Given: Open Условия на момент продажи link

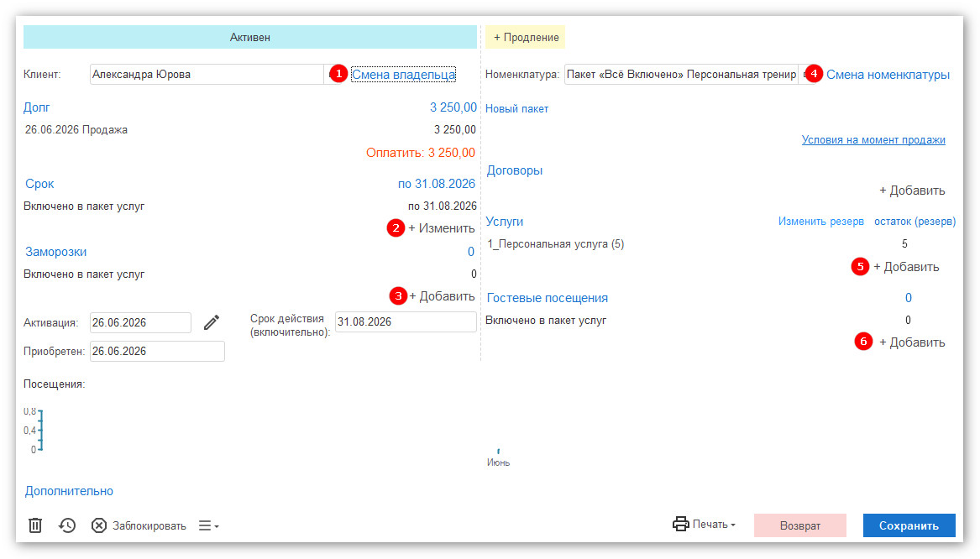Looking at the screenshot, I should (x=873, y=140).
